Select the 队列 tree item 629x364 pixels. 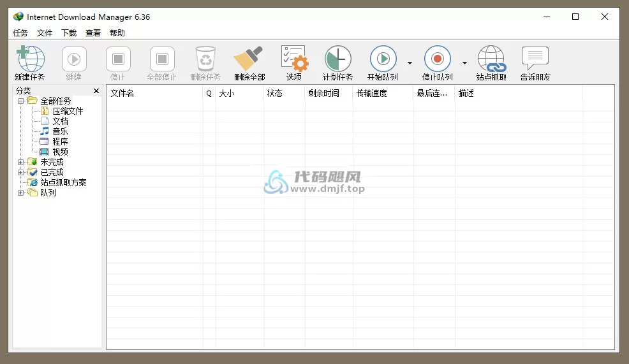click(48, 193)
